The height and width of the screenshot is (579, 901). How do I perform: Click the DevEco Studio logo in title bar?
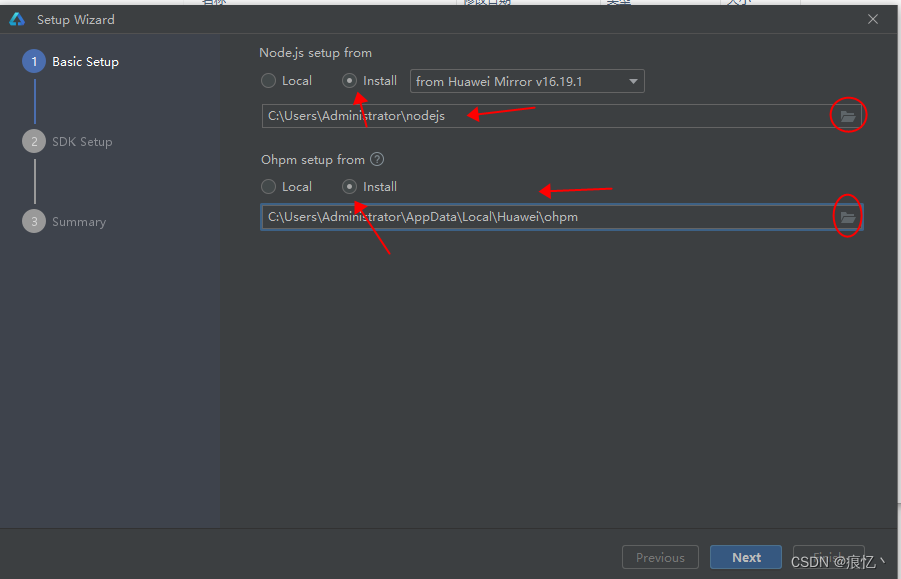pos(15,18)
